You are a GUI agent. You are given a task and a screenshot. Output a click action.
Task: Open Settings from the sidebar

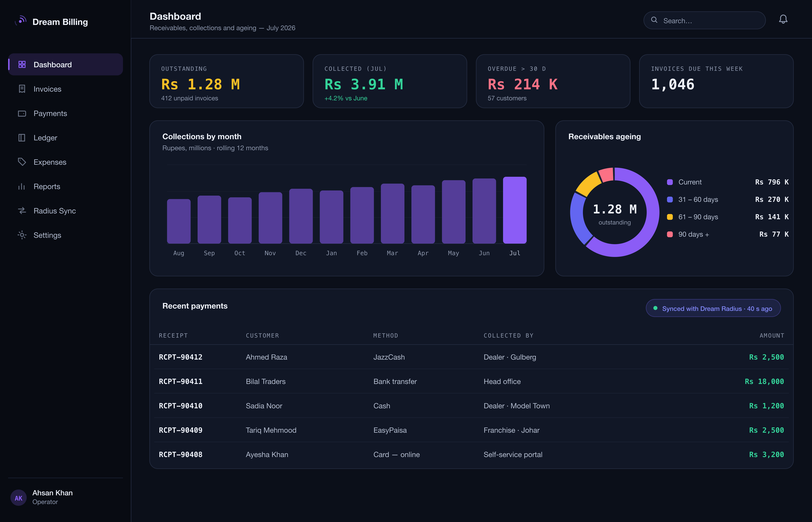coord(66,235)
